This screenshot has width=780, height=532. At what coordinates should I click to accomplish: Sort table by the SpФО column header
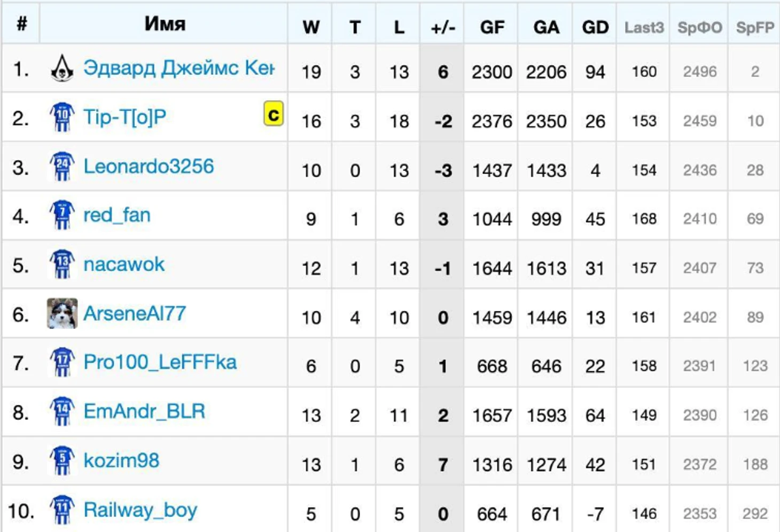[x=700, y=27]
